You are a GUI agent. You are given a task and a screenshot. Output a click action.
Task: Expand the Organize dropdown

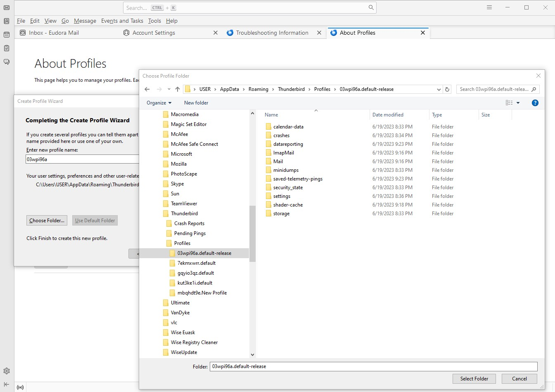click(159, 103)
